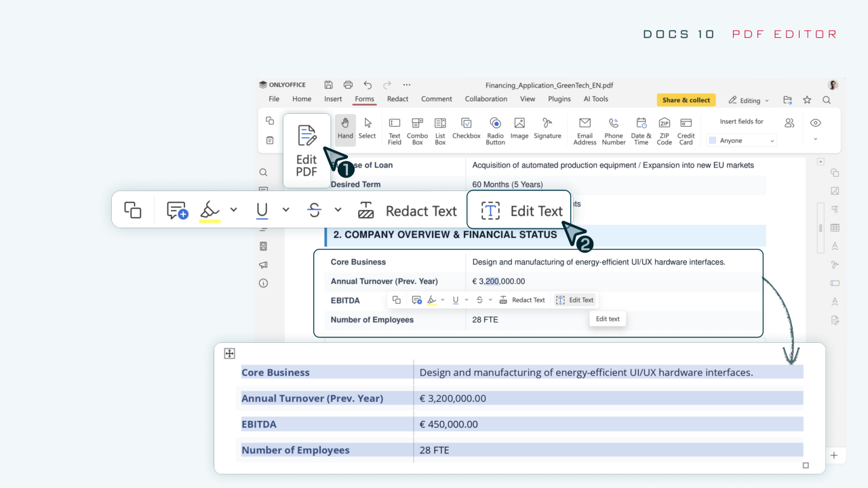868x488 pixels.
Task: Switch to the Redact tab
Action: click(x=397, y=99)
